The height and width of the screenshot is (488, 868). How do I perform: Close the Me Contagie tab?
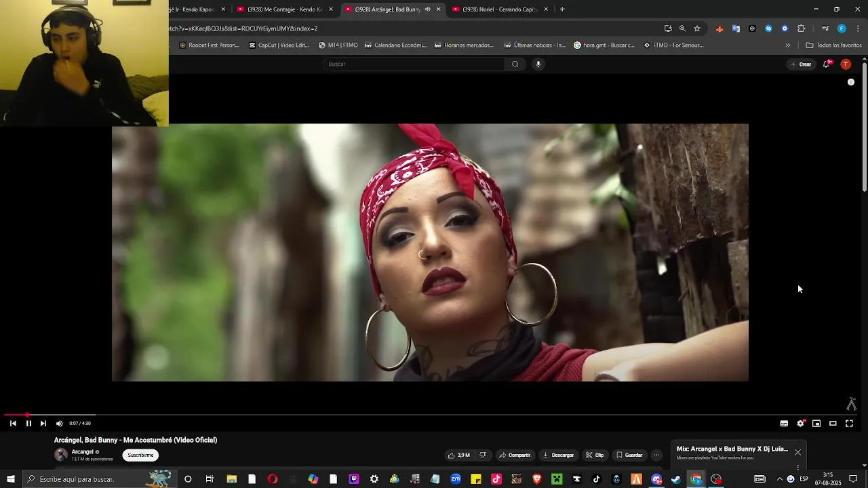[x=331, y=9]
